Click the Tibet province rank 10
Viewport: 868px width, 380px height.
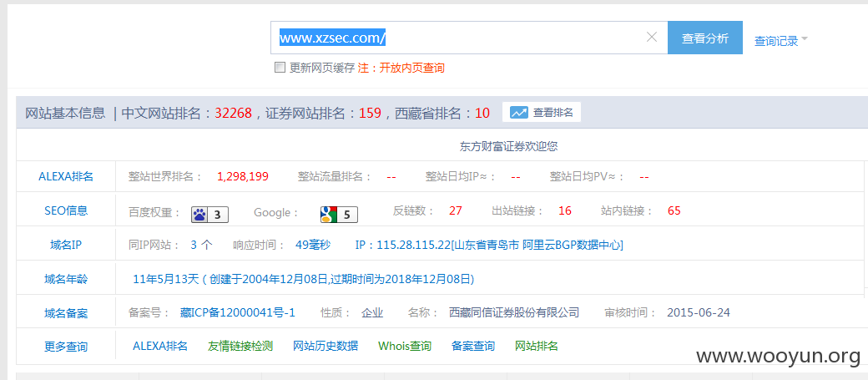tap(482, 113)
